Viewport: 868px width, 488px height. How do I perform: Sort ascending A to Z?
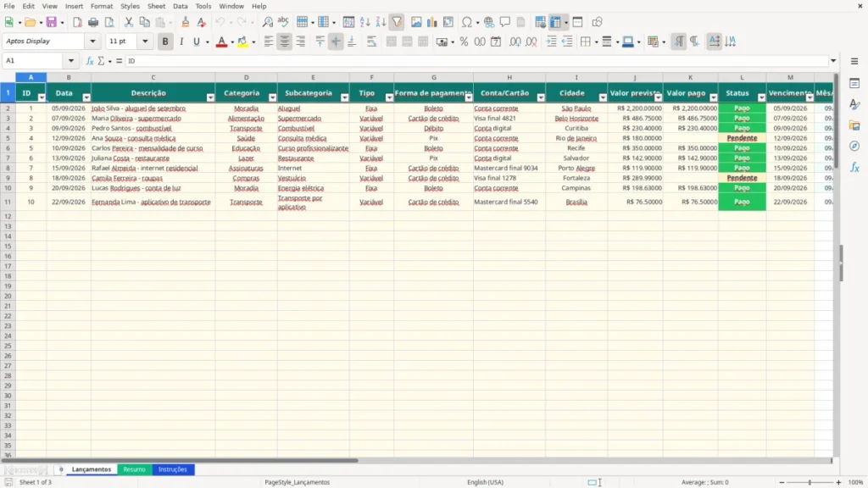point(364,22)
